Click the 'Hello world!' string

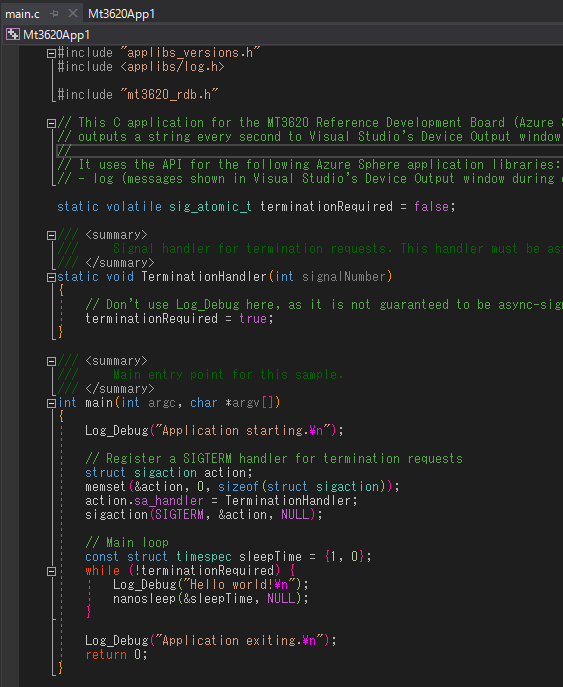(x=239, y=585)
